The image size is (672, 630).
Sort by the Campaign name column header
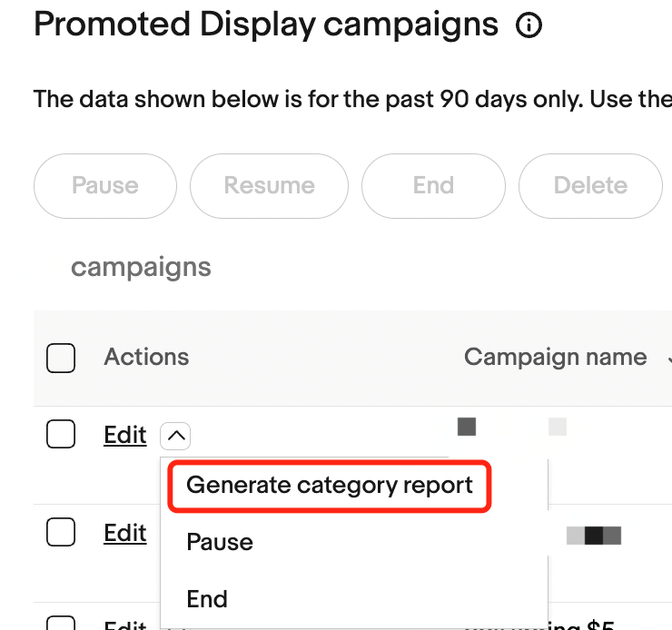(555, 358)
